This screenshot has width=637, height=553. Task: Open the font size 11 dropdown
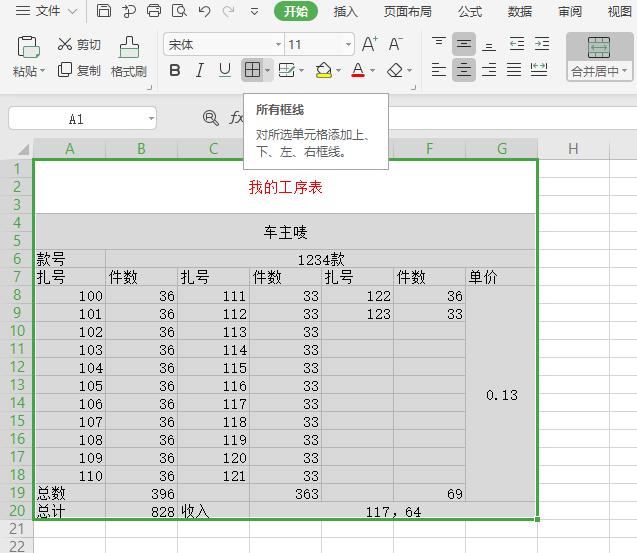pyautogui.click(x=348, y=44)
